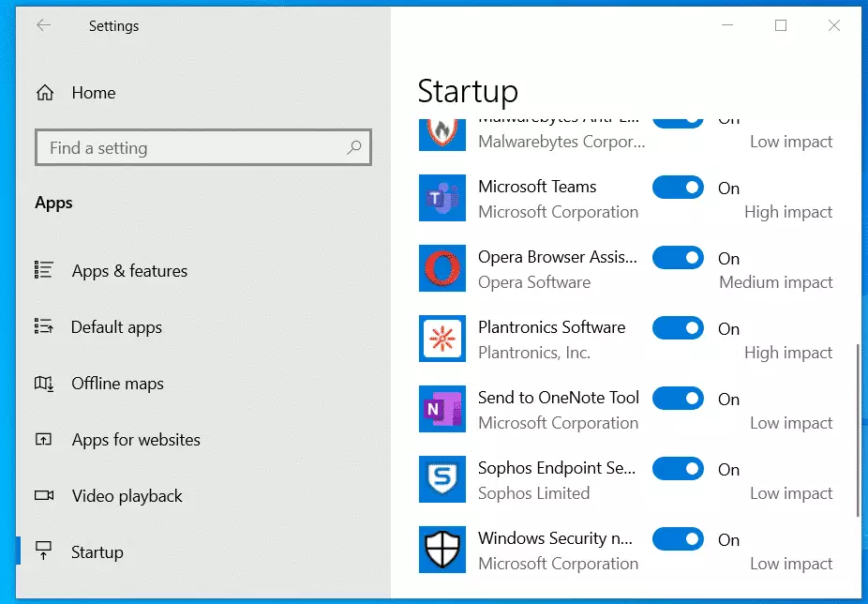Click the Apps section heading

point(53,203)
